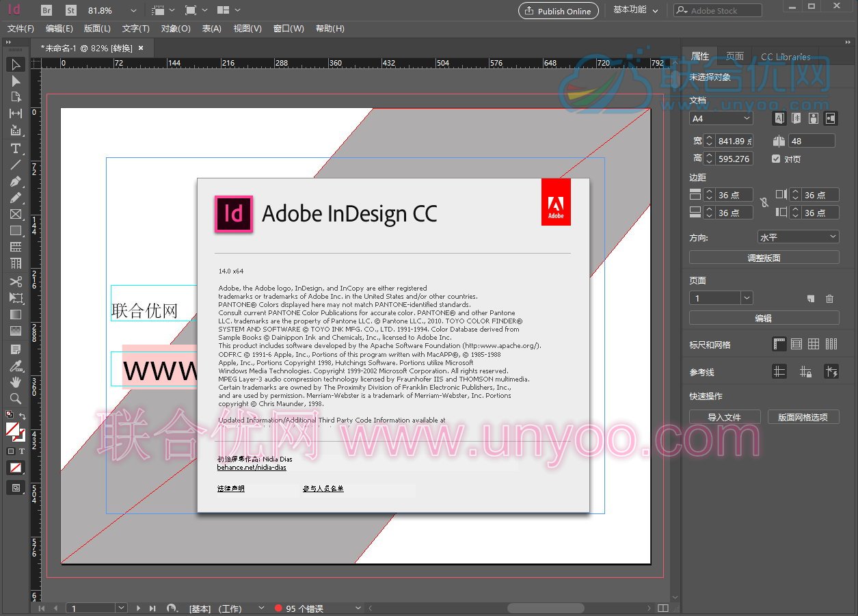
Task: Open the zoom level 81.8% dropdown
Action: (x=133, y=11)
